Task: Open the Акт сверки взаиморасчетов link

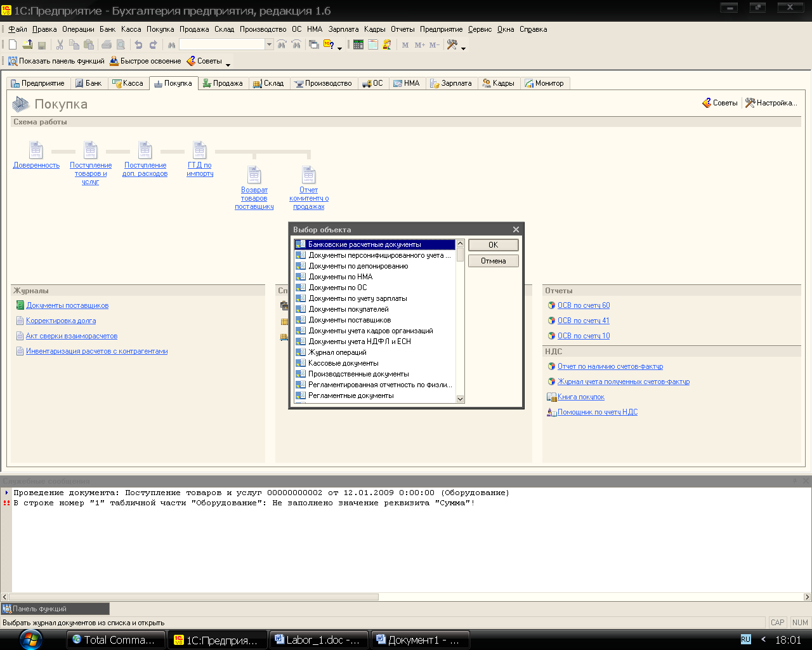Action: [72, 336]
